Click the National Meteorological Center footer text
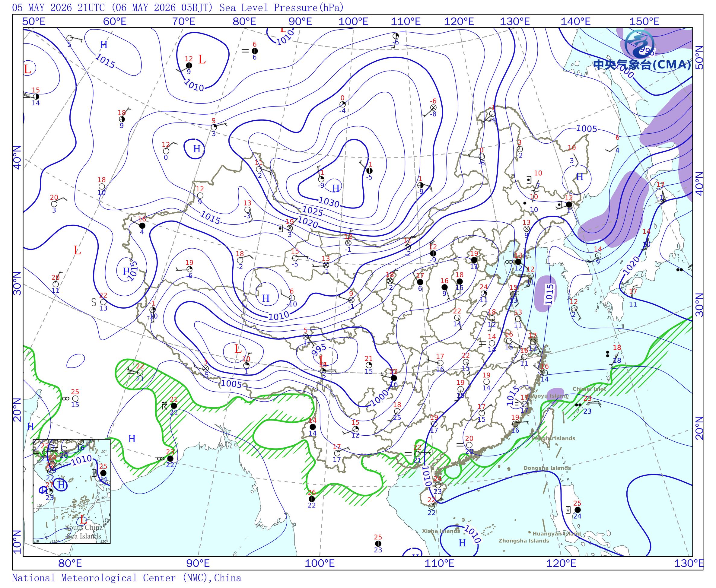Screen dimensions: 716x588 pos(127,577)
